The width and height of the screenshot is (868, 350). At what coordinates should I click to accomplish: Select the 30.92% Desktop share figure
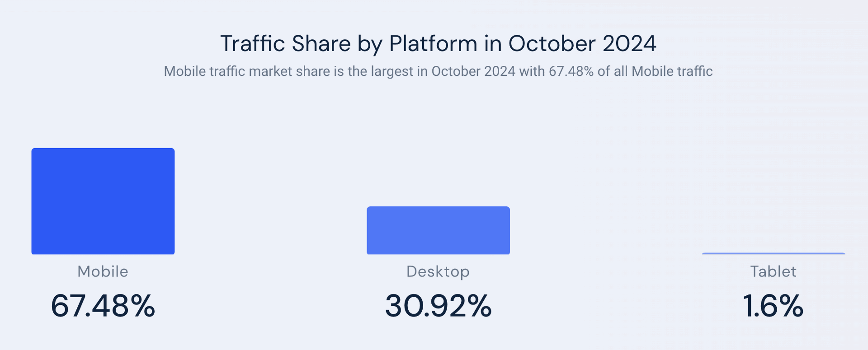point(438,306)
